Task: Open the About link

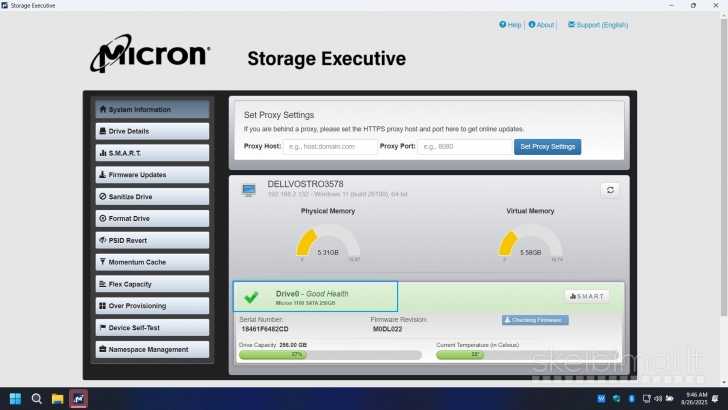Action: (x=541, y=25)
